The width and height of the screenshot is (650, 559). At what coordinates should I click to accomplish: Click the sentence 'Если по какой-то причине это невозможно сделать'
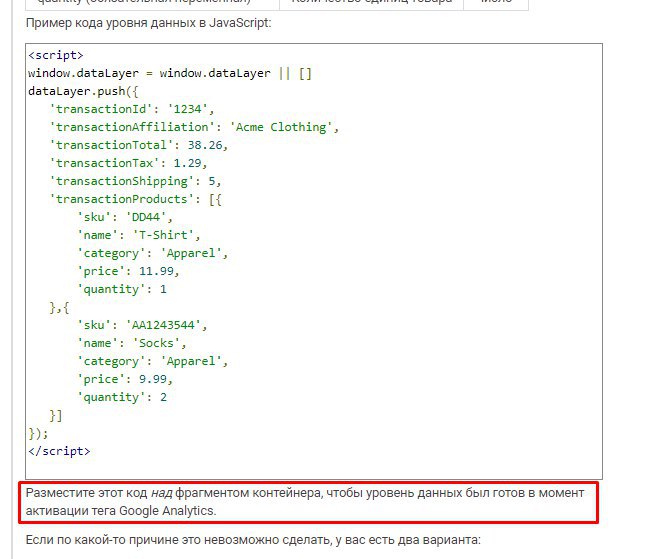point(253,540)
